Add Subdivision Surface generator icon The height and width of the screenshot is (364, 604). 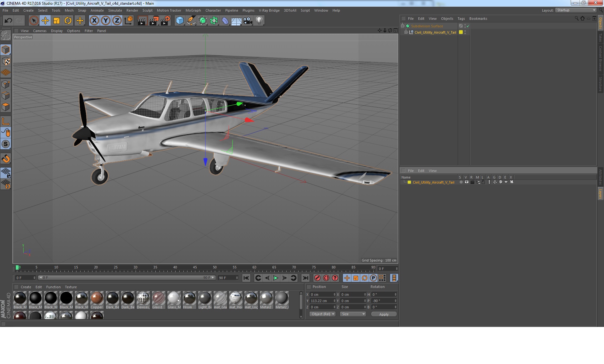coord(203,21)
